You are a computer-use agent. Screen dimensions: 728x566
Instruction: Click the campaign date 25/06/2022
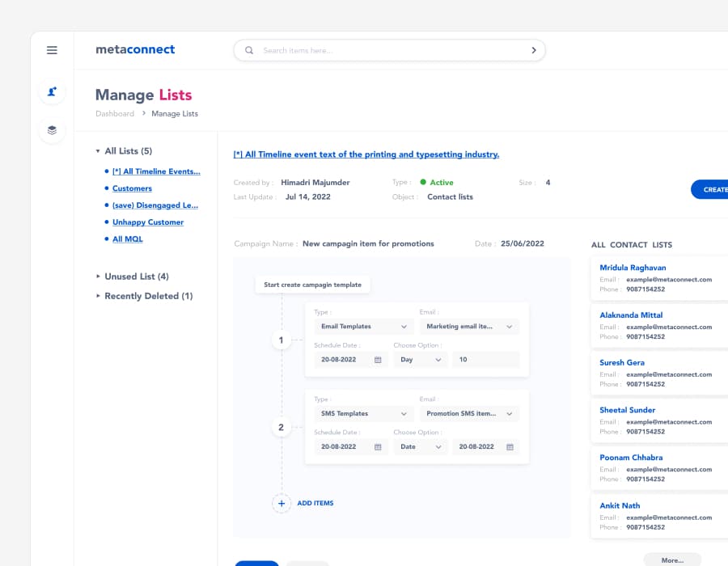(523, 243)
